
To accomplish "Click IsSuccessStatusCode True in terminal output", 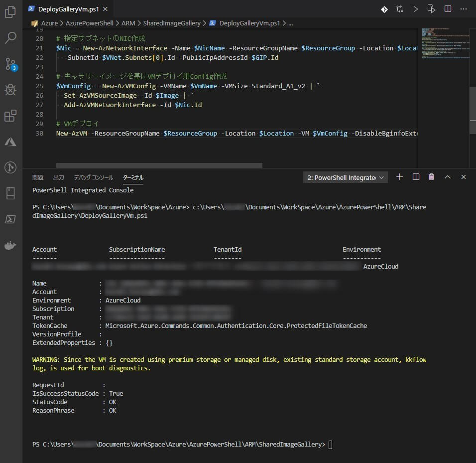I will 78,393.
